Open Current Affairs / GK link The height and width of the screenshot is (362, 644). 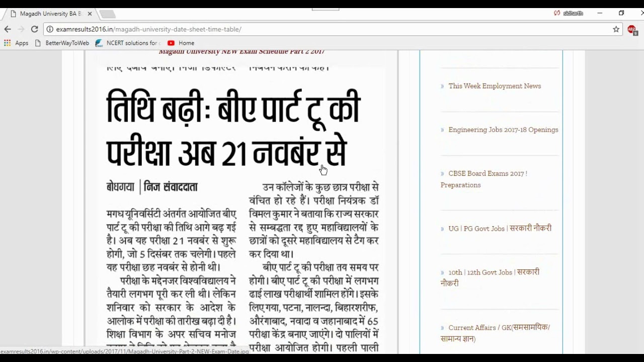click(x=495, y=333)
